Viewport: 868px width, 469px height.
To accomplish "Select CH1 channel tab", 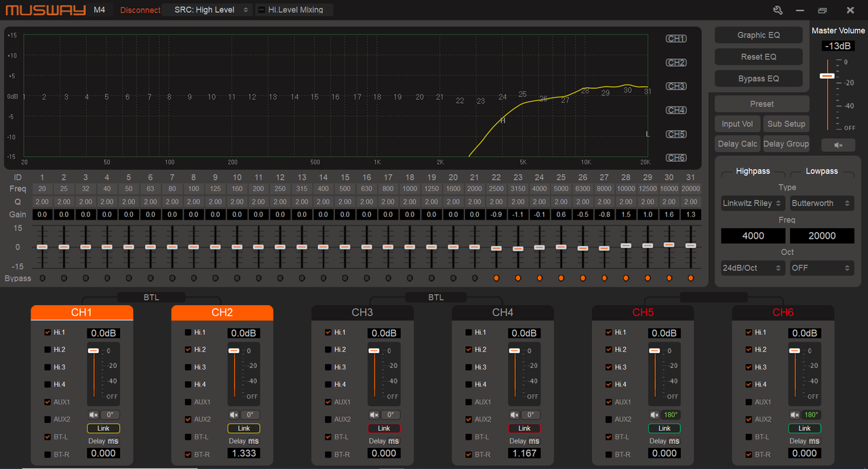I will click(x=81, y=312).
